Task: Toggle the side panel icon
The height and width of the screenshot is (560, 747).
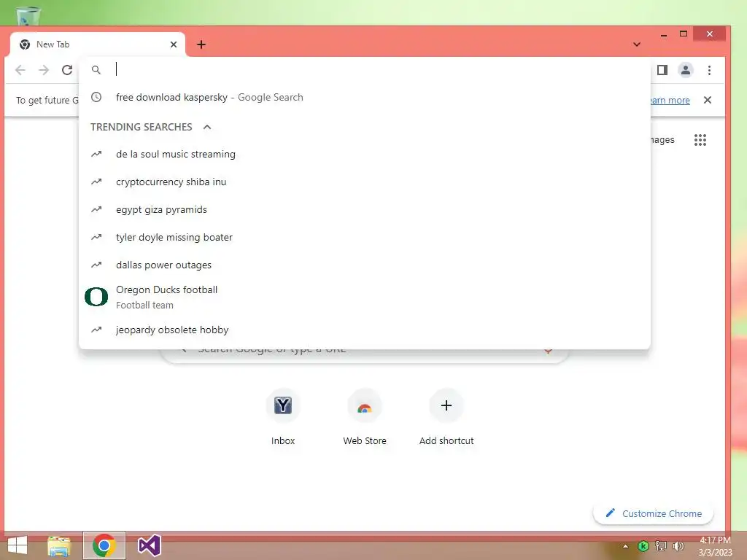Action: coord(662,70)
